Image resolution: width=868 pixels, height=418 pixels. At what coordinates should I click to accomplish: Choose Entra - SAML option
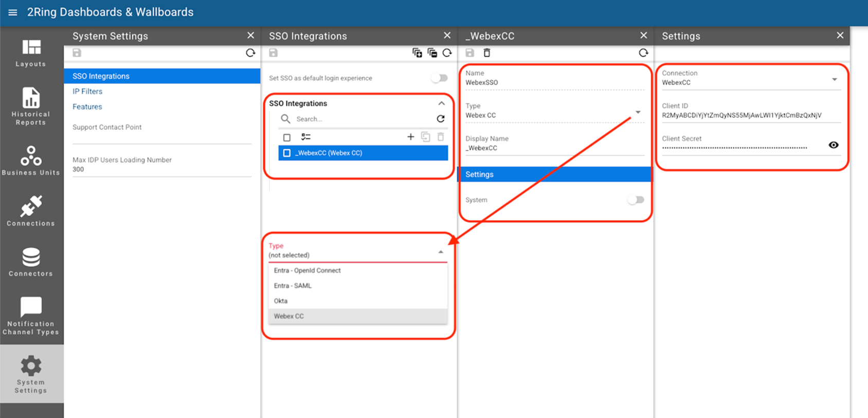pyautogui.click(x=357, y=286)
